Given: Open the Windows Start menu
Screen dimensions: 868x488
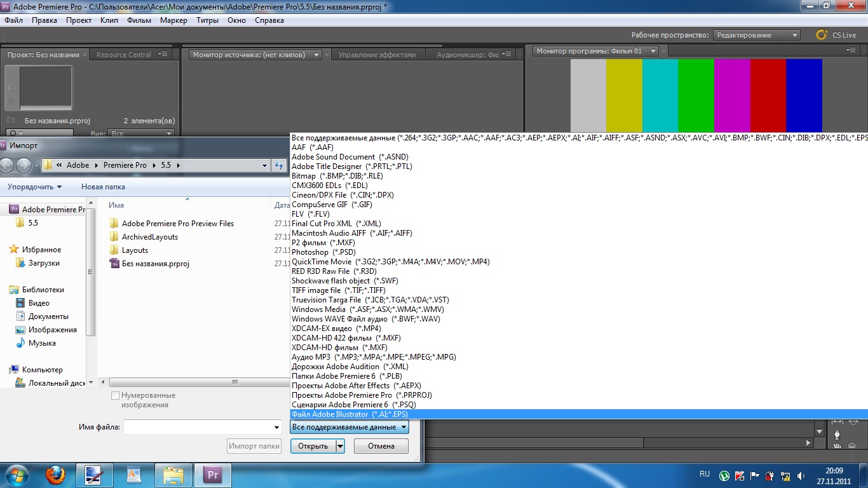Looking at the screenshot, I should pos(17,475).
